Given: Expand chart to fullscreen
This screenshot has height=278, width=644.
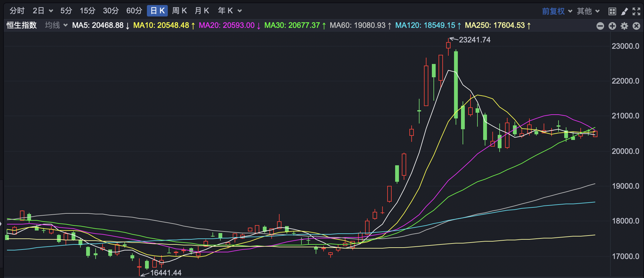Looking at the screenshot, I should click(x=636, y=11).
